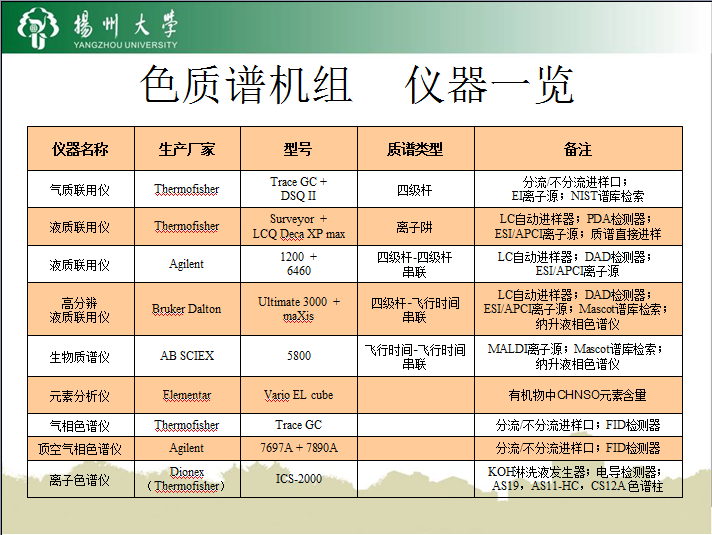The height and width of the screenshot is (535, 712).
Task: Click the Yangzhou University tree logo
Action: click(38, 28)
